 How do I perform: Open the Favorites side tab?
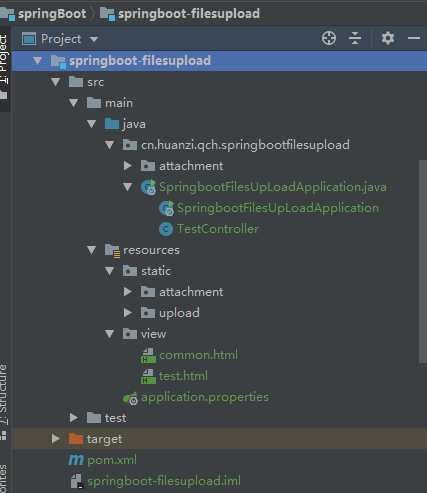click(4, 479)
